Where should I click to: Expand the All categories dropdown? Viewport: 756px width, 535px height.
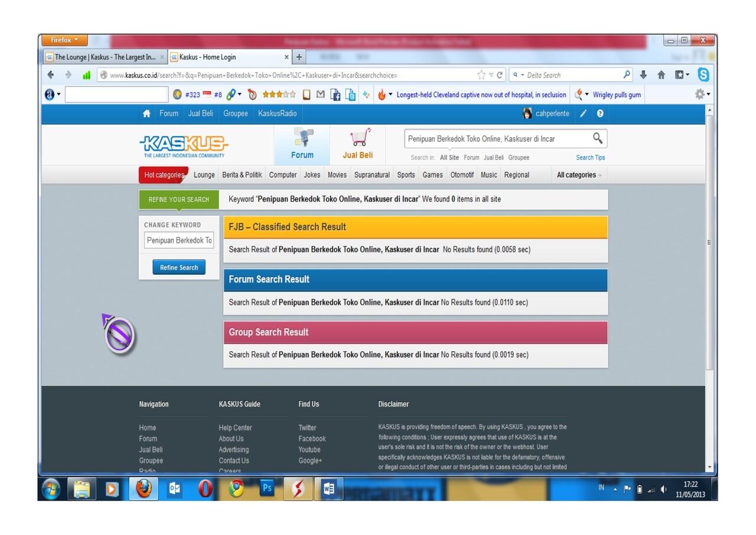(x=579, y=175)
